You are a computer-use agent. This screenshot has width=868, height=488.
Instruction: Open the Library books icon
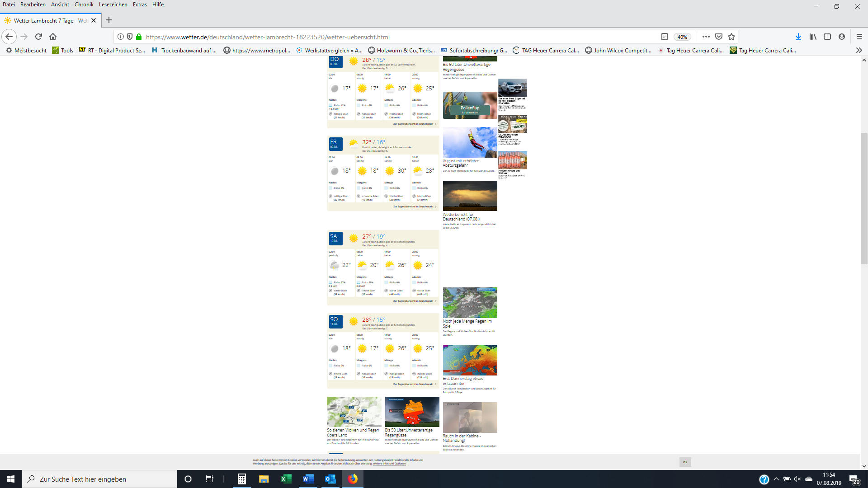click(813, 37)
